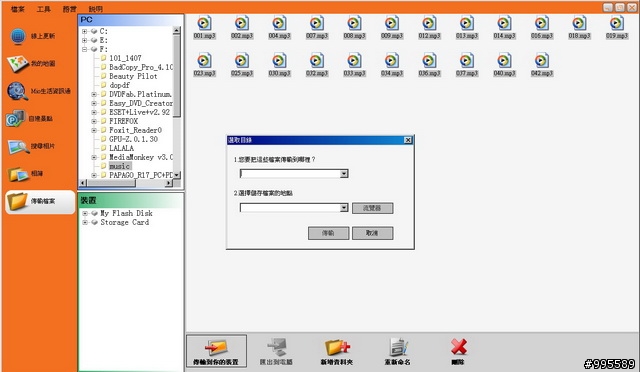
Task: Open the transfer destination dropdown in dialog
Action: [344, 174]
